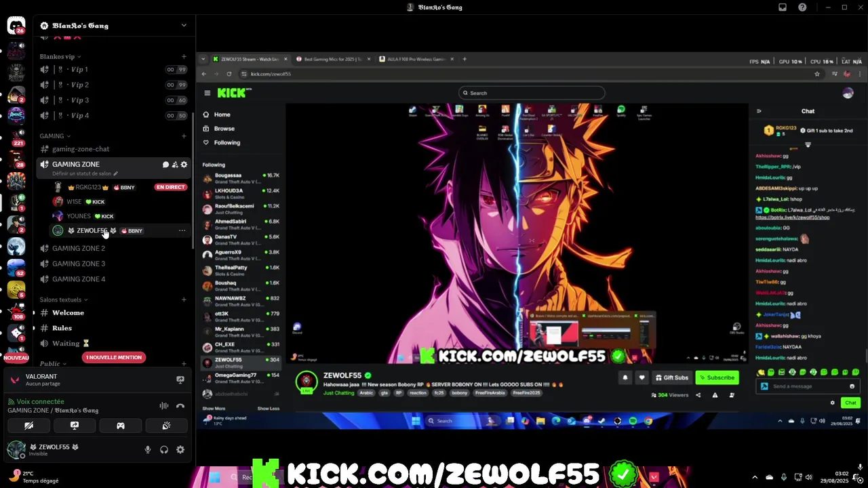Image resolution: width=868 pixels, height=488 pixels.
Task: Disconnect from voice channel
Action: (x=180, y=406)
